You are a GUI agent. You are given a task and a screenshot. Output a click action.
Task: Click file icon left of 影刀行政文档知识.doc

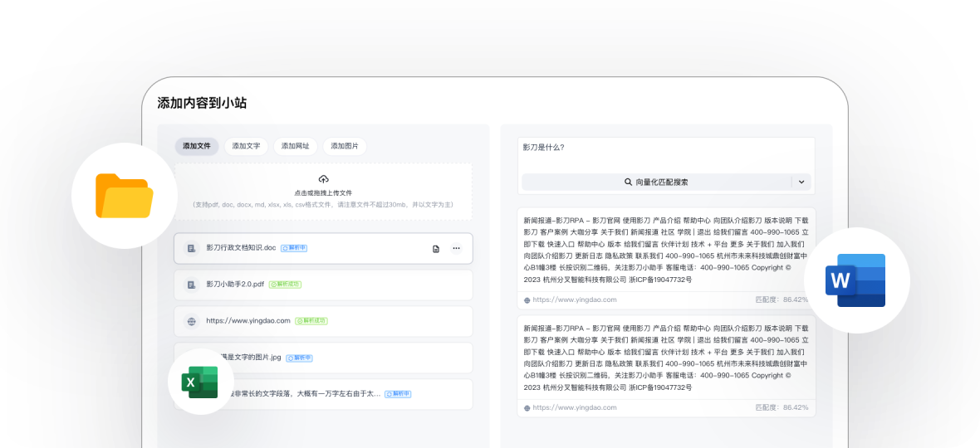(x=191, y=248)
